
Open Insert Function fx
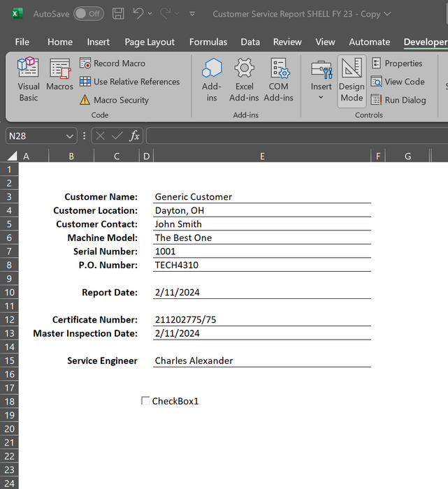134,136
